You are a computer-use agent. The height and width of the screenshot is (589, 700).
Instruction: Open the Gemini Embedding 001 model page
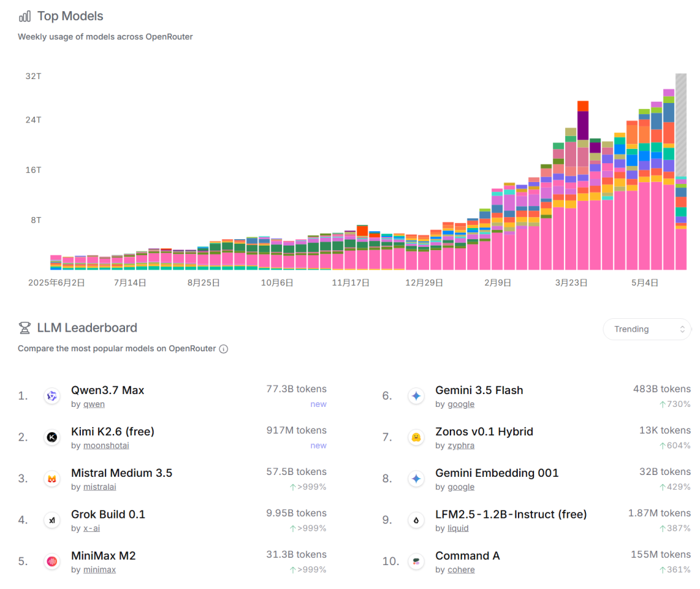pos(497,473)
